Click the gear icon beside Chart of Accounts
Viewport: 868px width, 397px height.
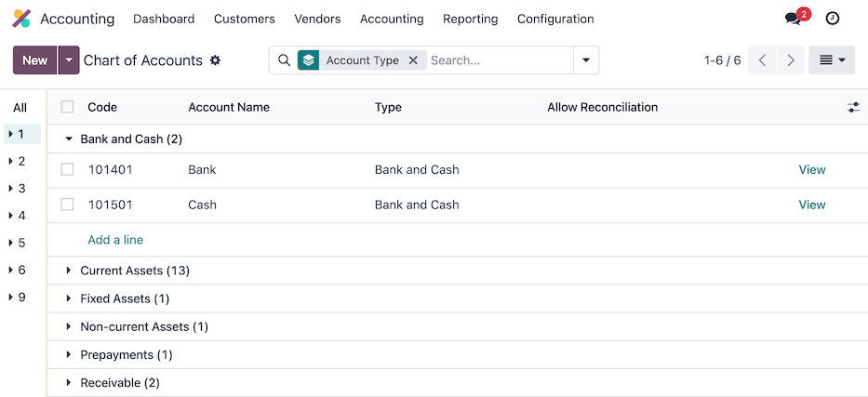pos(216,60)
